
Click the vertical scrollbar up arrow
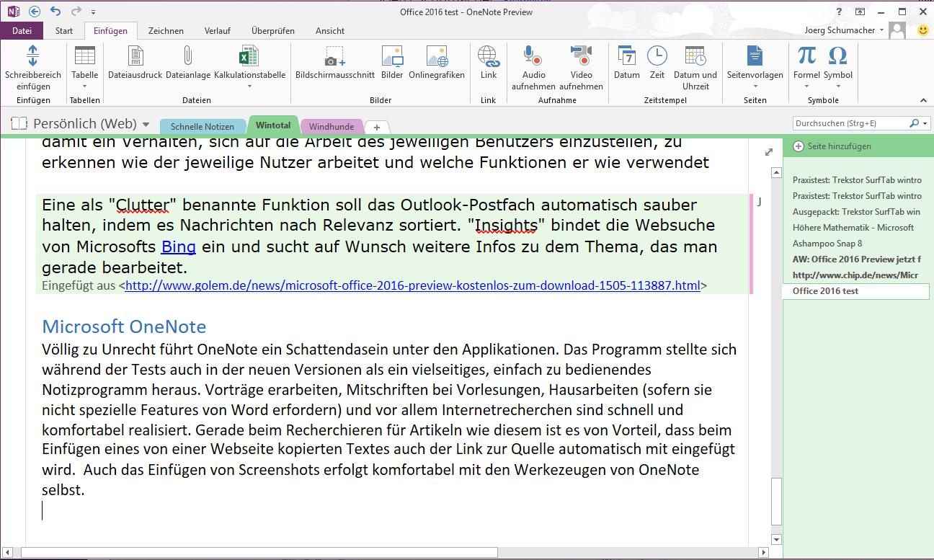point(776,173)
